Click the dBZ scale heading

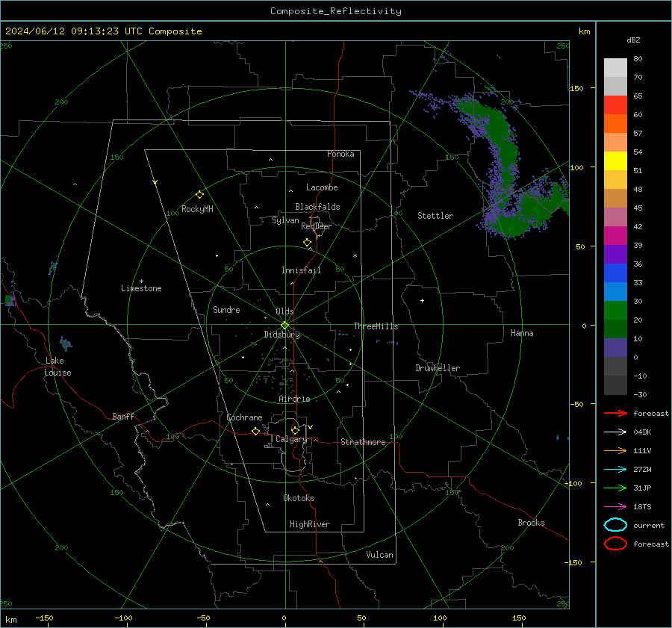pyautogui.click(x=633, y=40)
